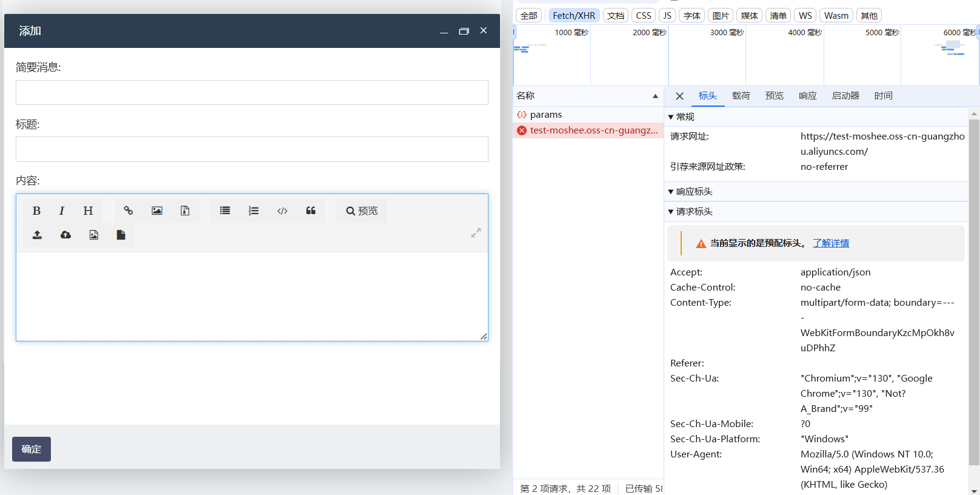Insert a hyperlink using link icon
980x495 pixels.
128,210
